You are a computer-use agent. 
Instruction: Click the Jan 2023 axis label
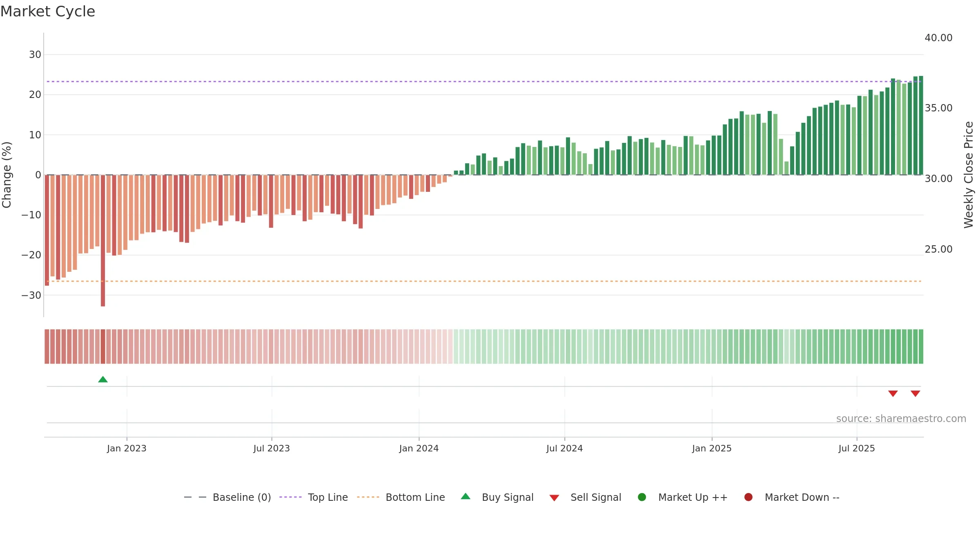click(127, 449)
